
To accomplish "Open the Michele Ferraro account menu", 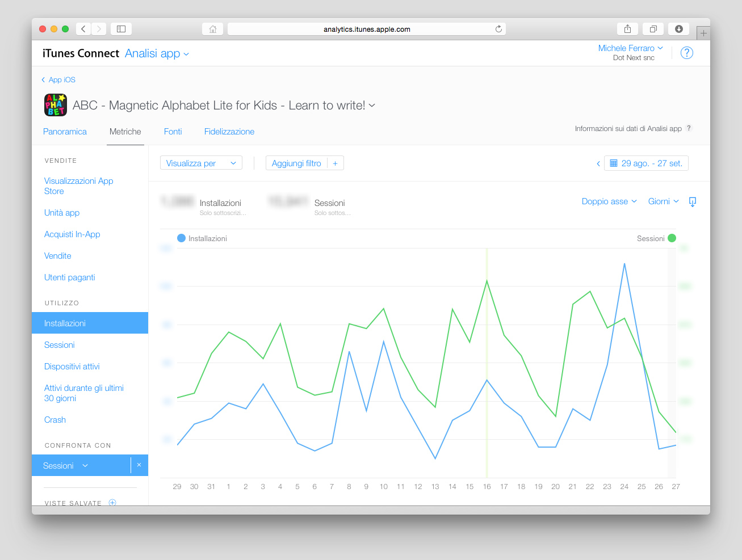I will 630,48.
